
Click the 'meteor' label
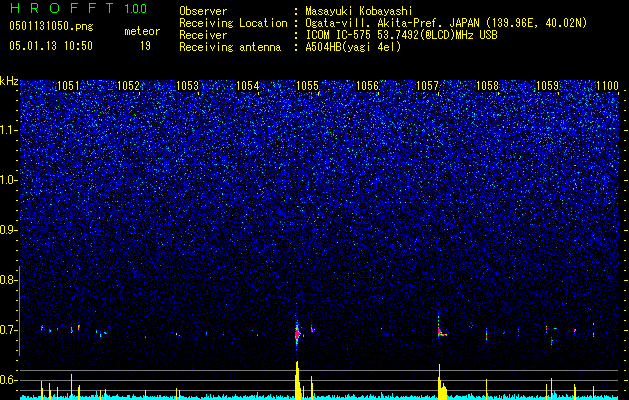click(x=142, y=31)
